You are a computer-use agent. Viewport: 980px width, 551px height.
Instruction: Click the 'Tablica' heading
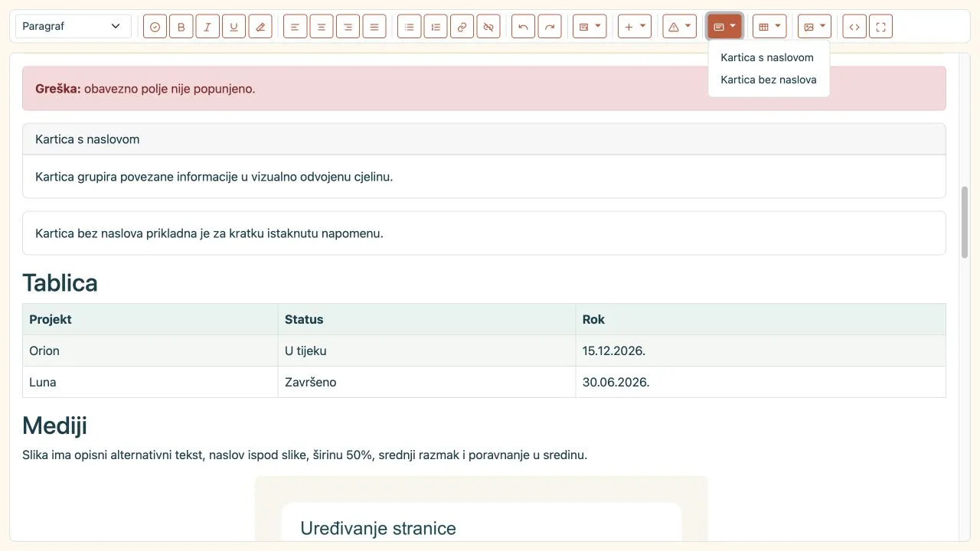point(60,283)
